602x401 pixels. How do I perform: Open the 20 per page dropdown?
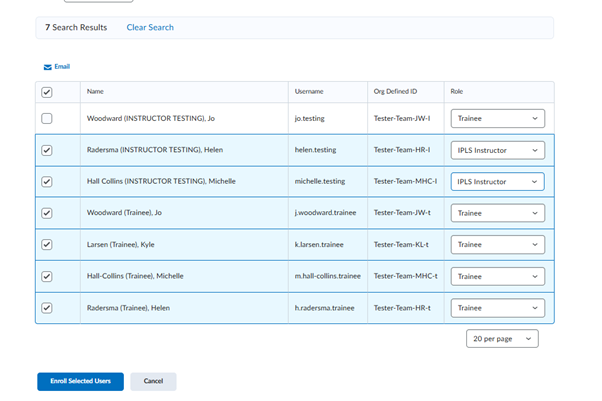coord(502,339)
